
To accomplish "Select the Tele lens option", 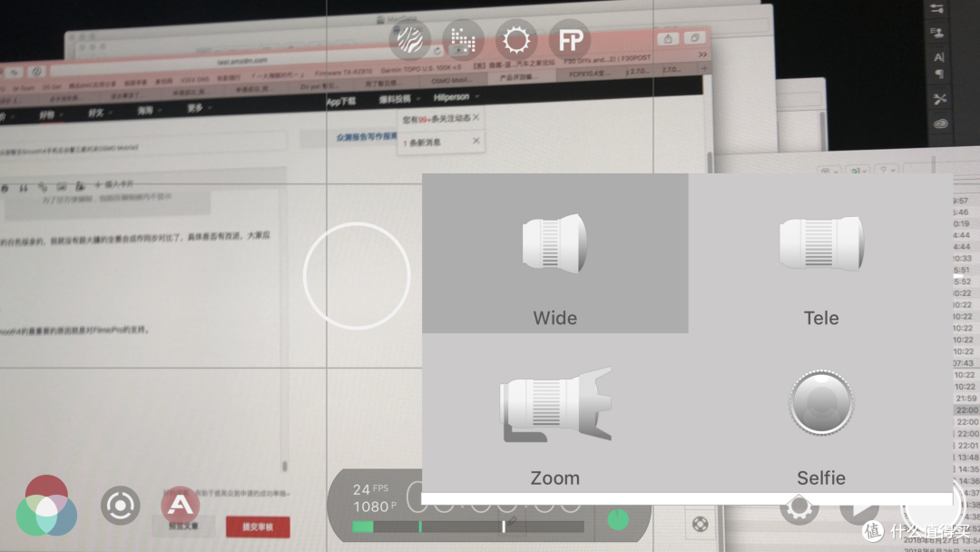I will tap(820, 253).
